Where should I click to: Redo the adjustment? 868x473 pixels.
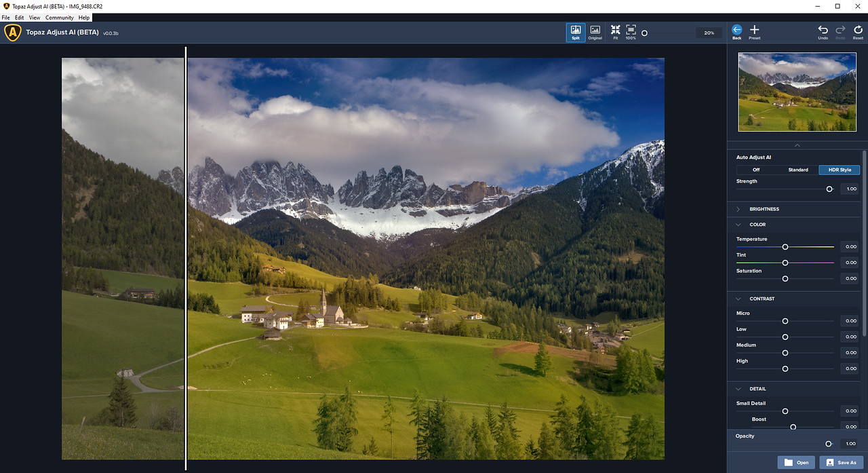pyautogui.click(x=840, y=32)
